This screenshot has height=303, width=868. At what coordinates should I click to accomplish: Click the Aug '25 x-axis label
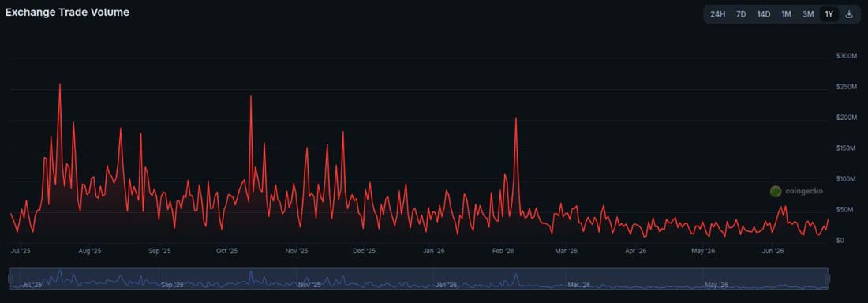pyautogui.click(x=90, y=251)
